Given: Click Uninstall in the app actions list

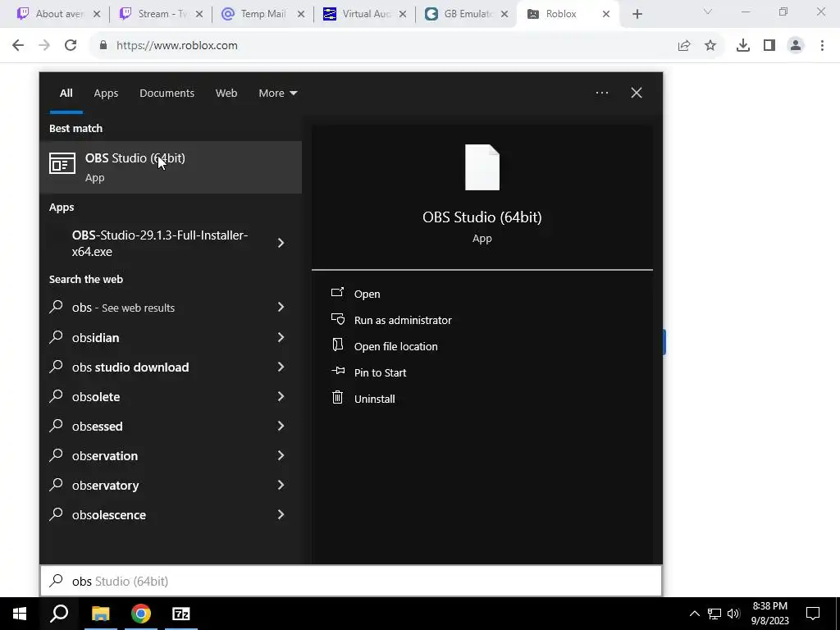Looking at the screenshot, I should tap(374, 399).
